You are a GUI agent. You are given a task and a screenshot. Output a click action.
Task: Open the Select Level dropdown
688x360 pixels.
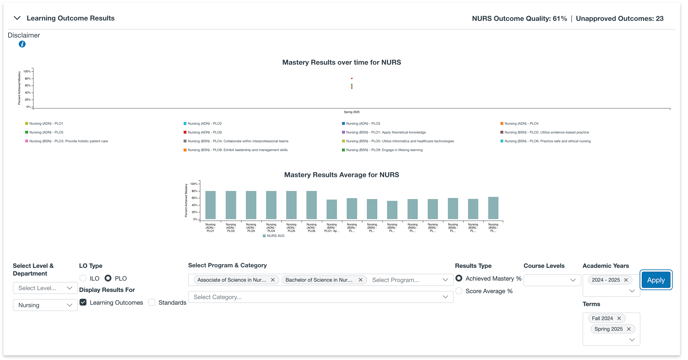tap(45, 288)
